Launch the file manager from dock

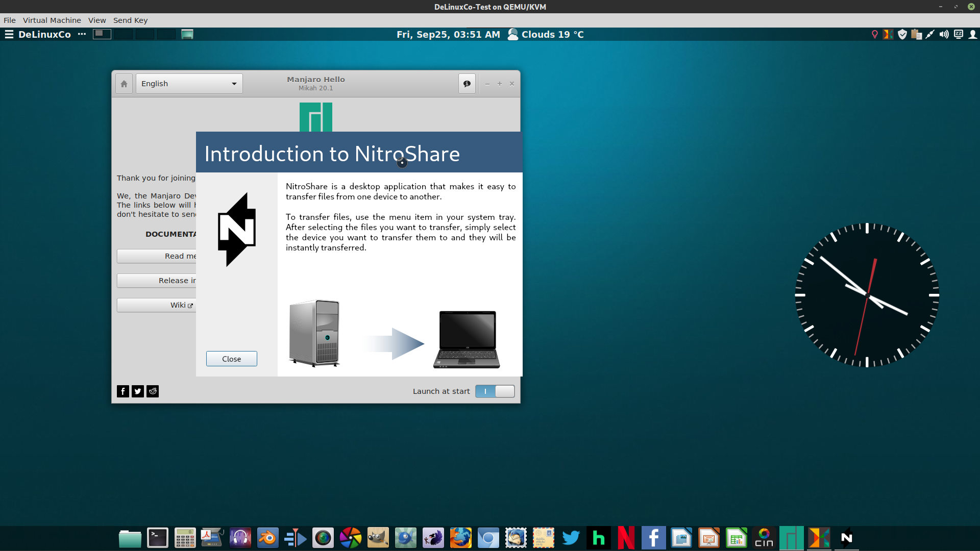[x=130, y=538]
